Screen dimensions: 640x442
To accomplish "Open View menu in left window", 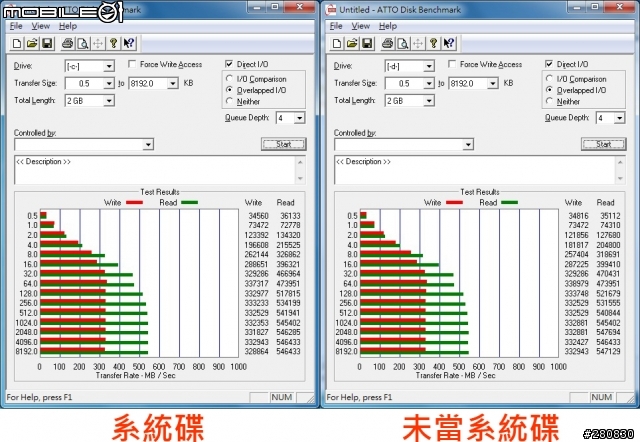I will (41, 26).
